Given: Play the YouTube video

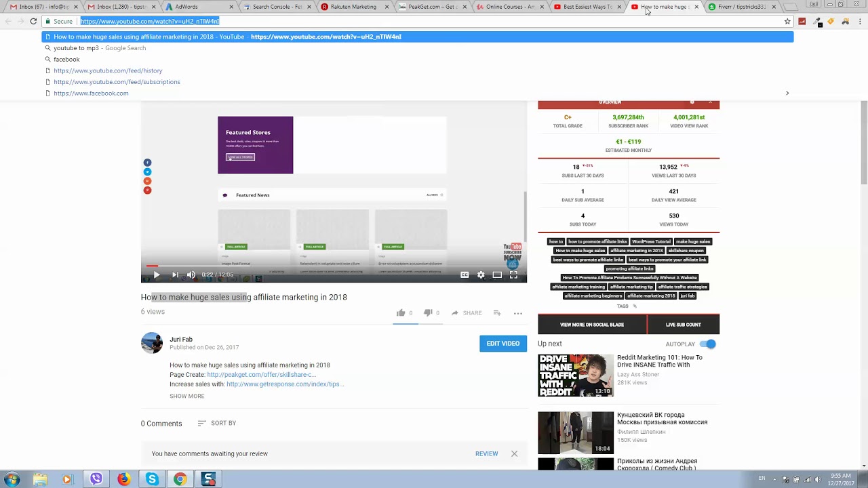Looking at the screenshot, I should pyautogui.click(x=156, y=274).
